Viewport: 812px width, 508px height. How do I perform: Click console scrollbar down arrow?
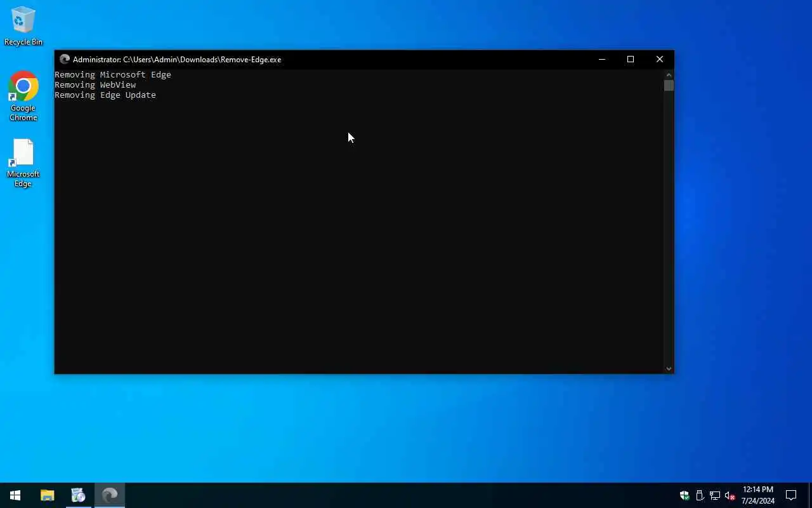pos(669,368)
